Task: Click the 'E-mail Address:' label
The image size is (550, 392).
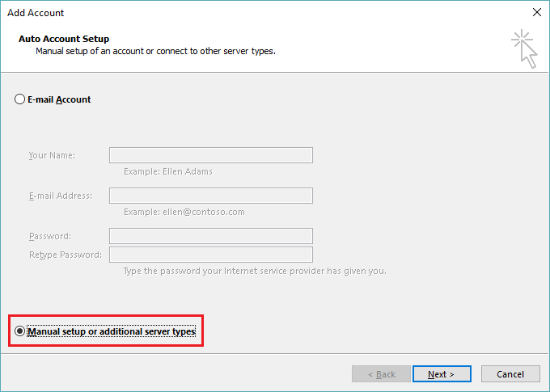Action: click(60, 196)
